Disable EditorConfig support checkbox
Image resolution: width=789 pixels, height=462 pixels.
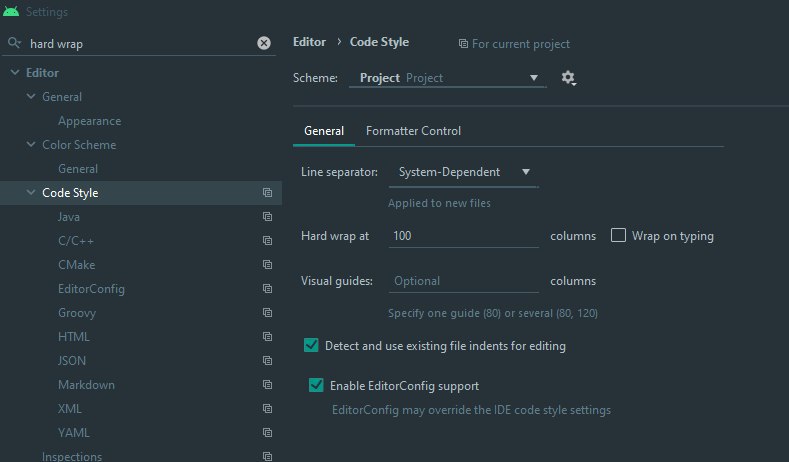(316, 385)
